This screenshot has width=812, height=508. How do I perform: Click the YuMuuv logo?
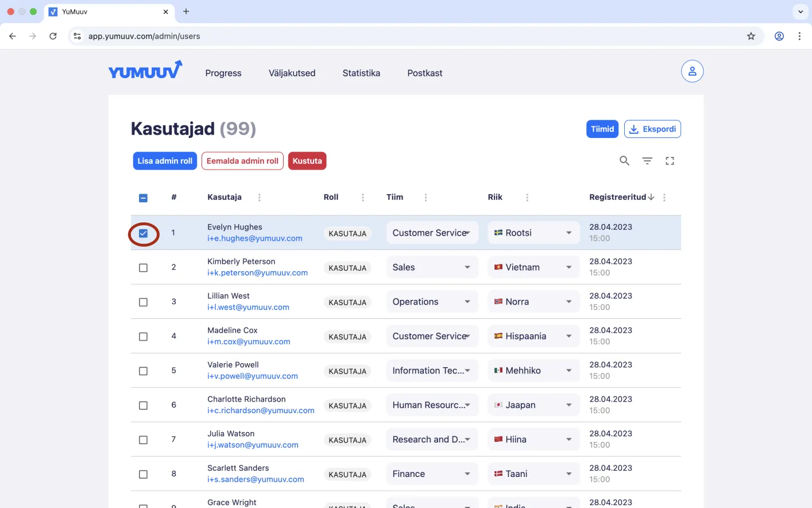[x=145, y=70]
